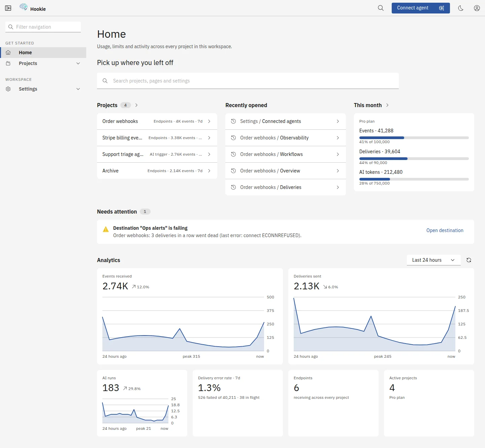Open Stripe billing events project row
Image resolution: width=485 pixels, height=448 pixels.
(x=157, y=138)
